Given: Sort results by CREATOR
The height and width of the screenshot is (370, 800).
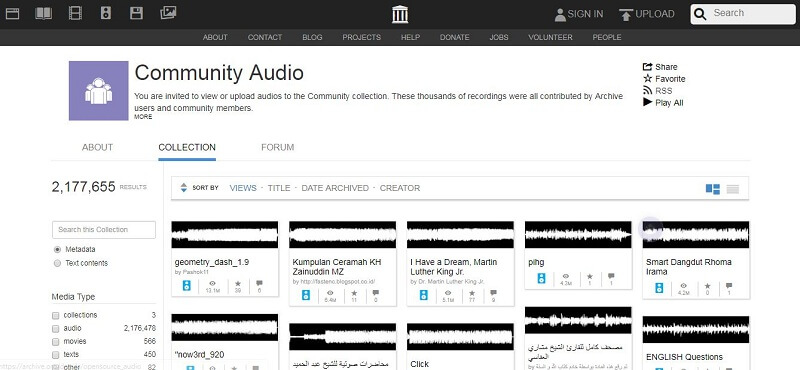Looking at the screenshot, I should pos(400,188).
